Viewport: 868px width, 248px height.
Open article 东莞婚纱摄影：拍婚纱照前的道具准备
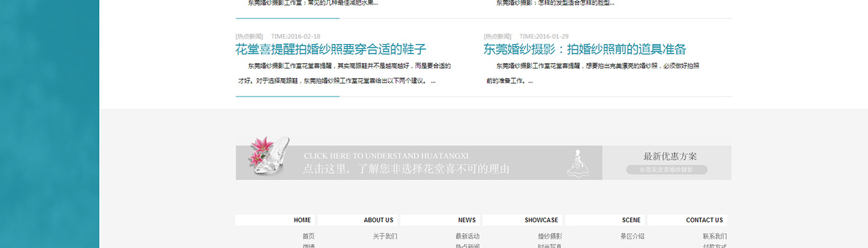click(585, 50)
